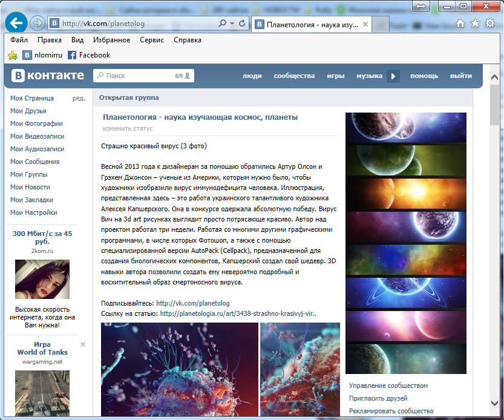
Task: Open Мои Друзья in the sidebar
Action: [x=28, y=111]
